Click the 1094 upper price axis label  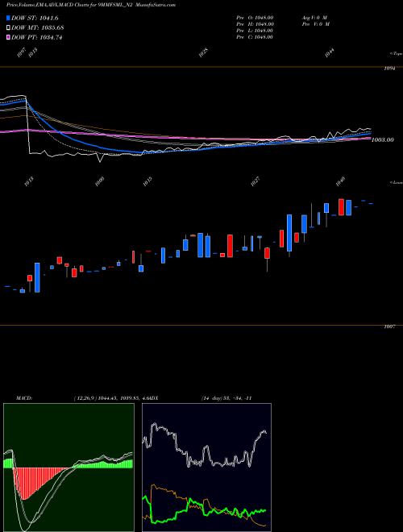[389, 69]
